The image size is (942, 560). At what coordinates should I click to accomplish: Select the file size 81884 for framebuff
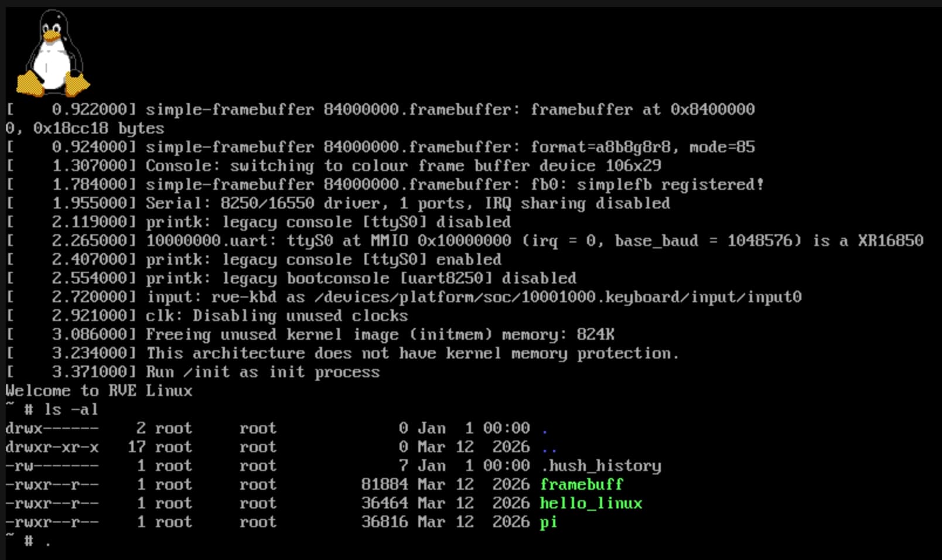(x=384, y=484)
